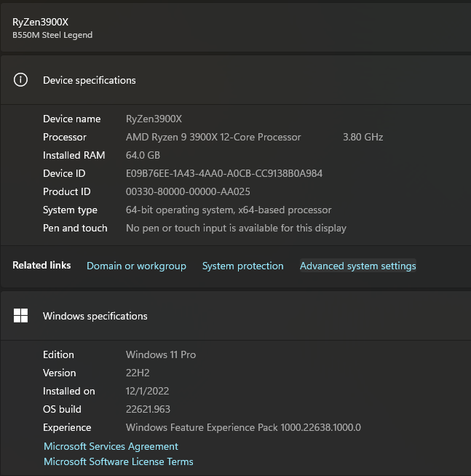Click the Device ID label

click(64, 173)
